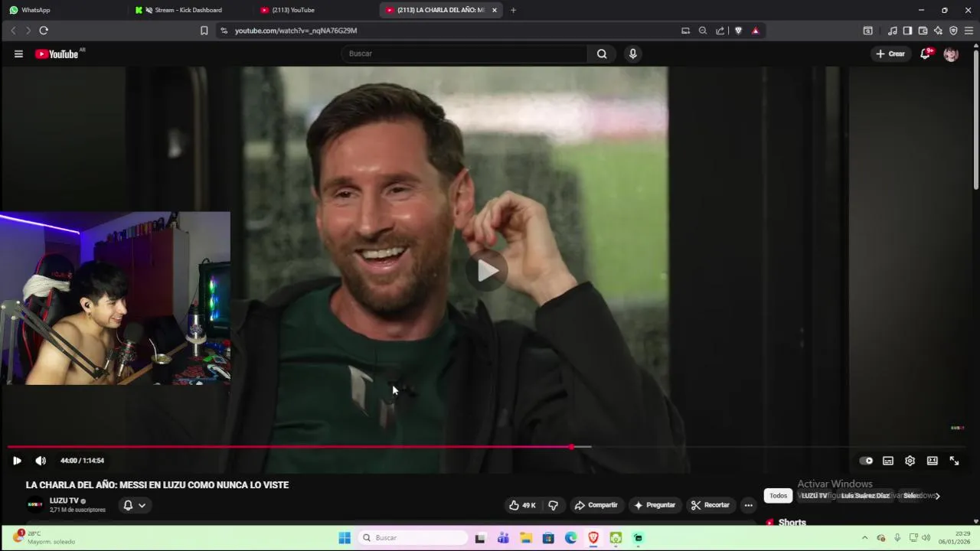980x551 pixels.
Task: Open File Explorer from taskbar
Action: point(526,538)
